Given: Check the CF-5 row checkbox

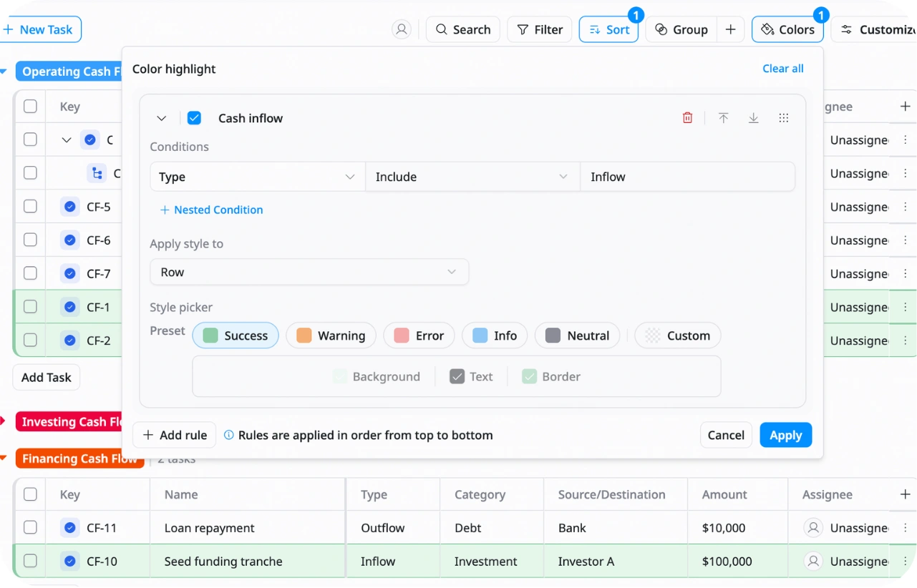Looking at the screenshot, I should [x=30, y=207].
